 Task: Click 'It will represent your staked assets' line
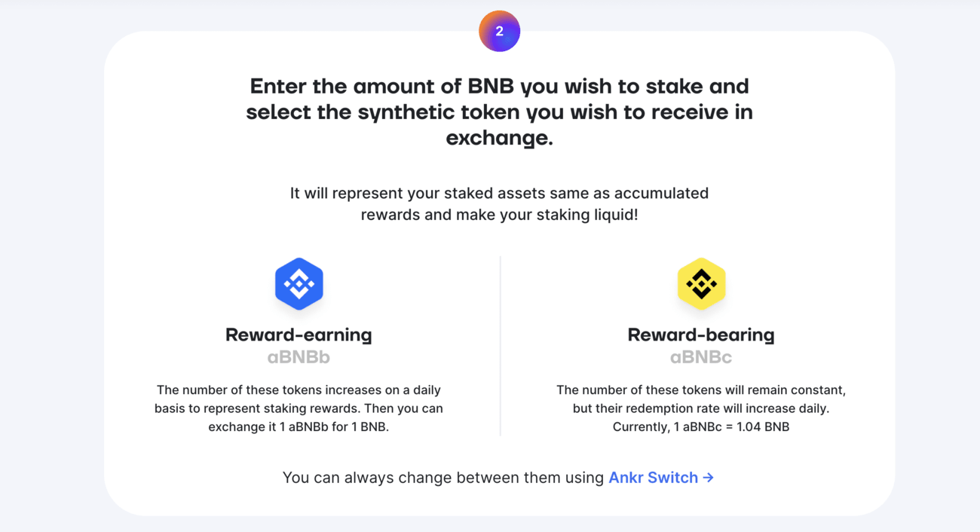coord(499,193)
